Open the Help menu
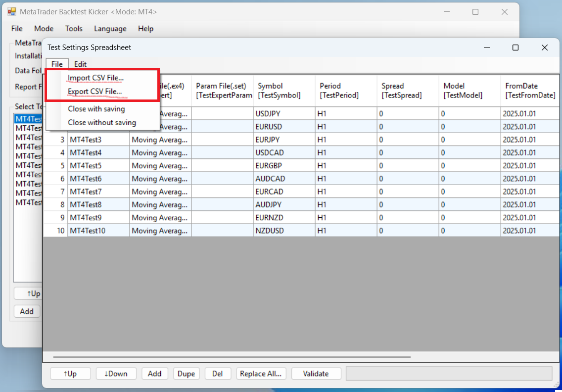Screen dimensions: 562x392 (x=145, y=29)
